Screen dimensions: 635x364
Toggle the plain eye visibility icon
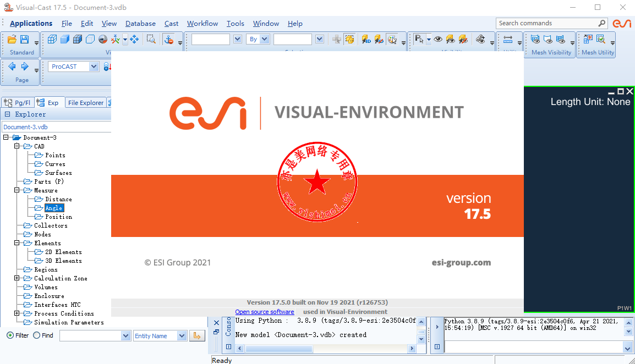click(x=438, y=39)
